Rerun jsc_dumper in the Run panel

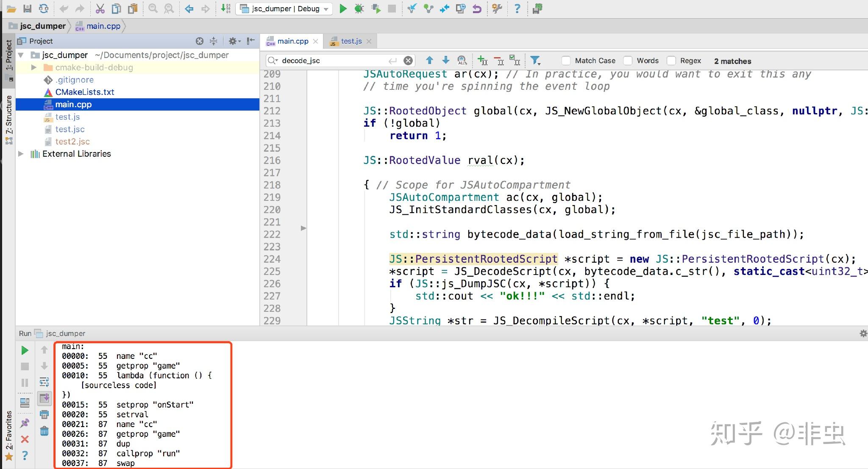[x=25, y=350]
